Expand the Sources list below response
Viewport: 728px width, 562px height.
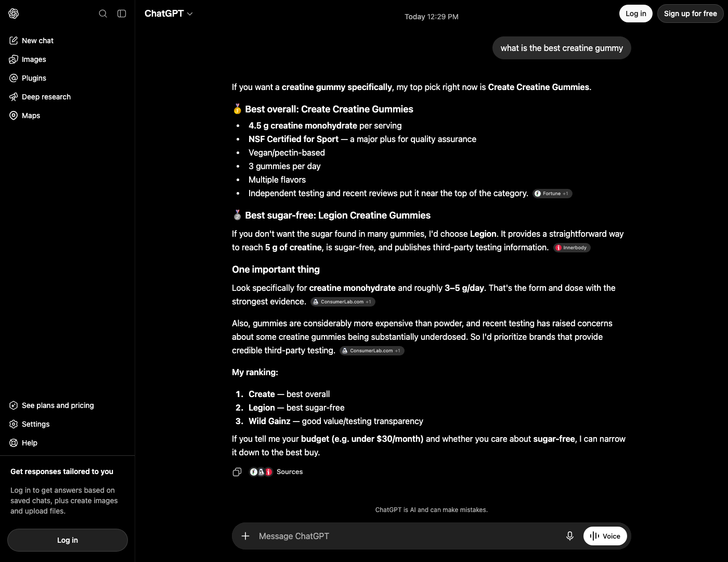tap(276, 472)
